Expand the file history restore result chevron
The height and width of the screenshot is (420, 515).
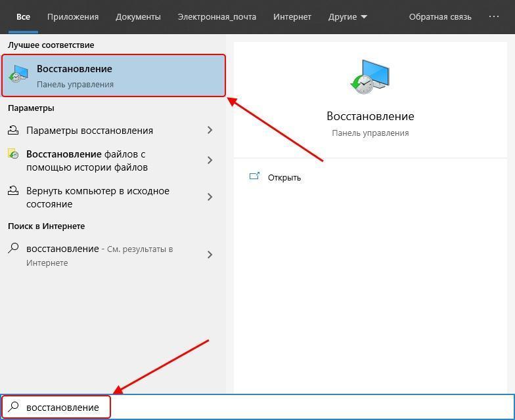click(x=210, y=160)
